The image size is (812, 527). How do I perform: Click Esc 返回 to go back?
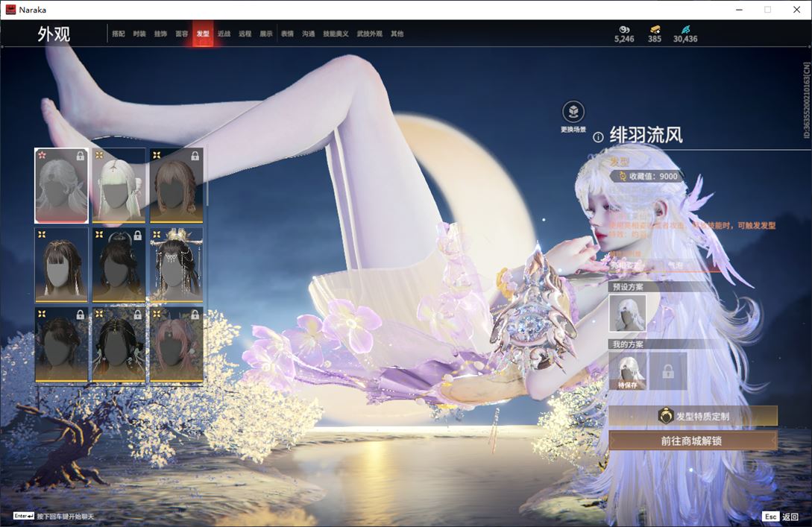coord(781,517)
